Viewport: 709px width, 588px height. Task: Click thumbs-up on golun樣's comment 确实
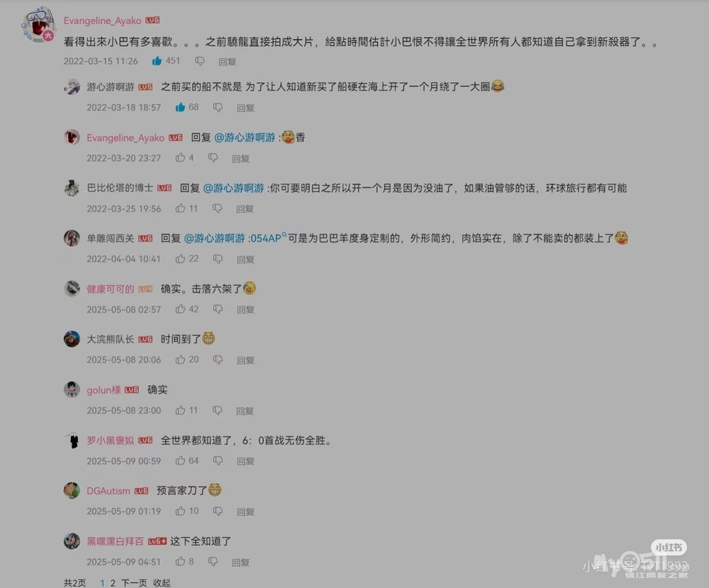(180, 410)
